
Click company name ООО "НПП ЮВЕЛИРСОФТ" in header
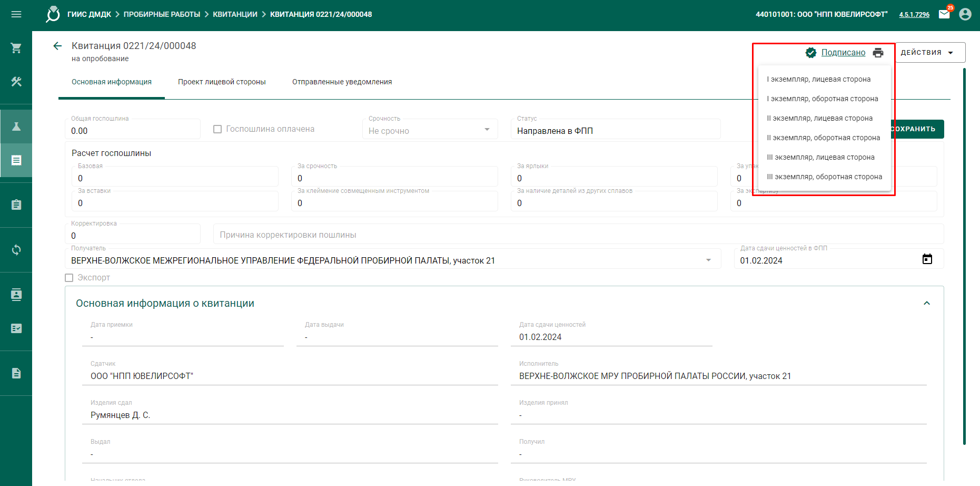pos(842,14)
